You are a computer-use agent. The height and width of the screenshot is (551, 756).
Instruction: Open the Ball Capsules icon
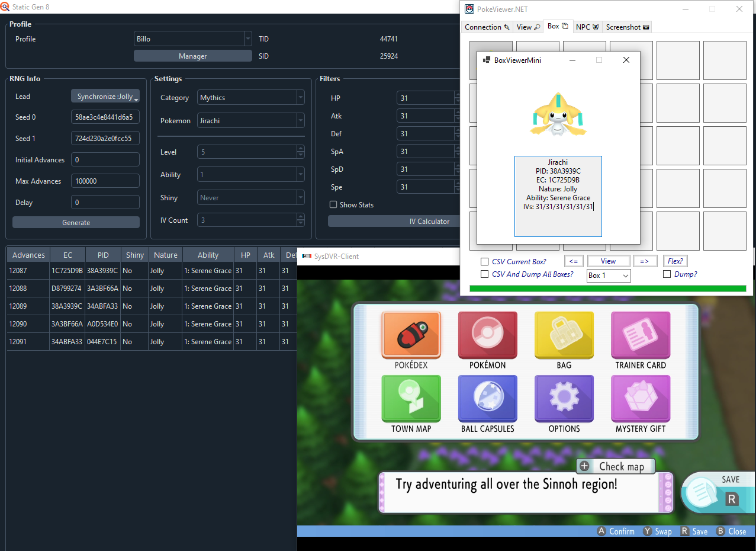488,398
